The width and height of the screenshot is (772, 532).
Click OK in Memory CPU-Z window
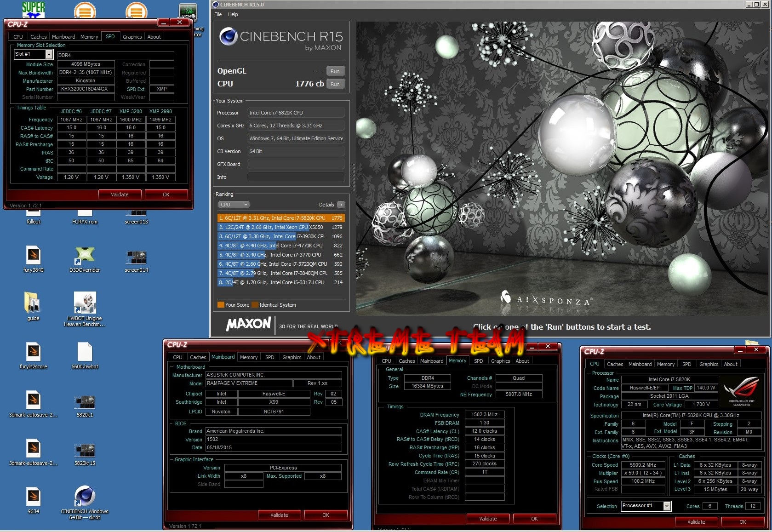pos(534,519)
